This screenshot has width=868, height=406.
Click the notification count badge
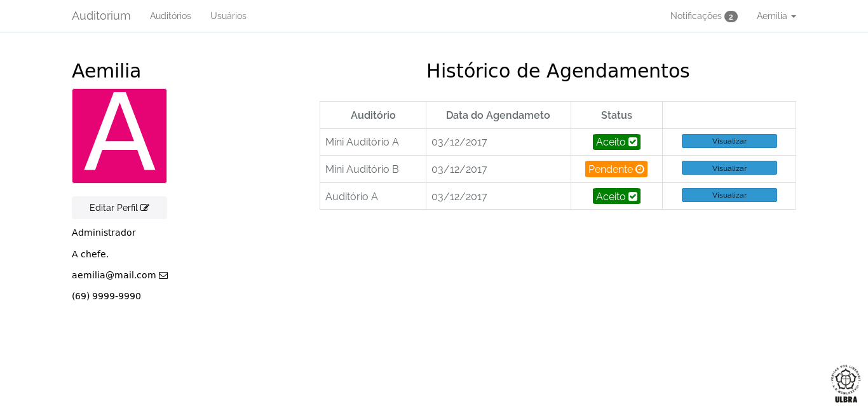[731, 17]
